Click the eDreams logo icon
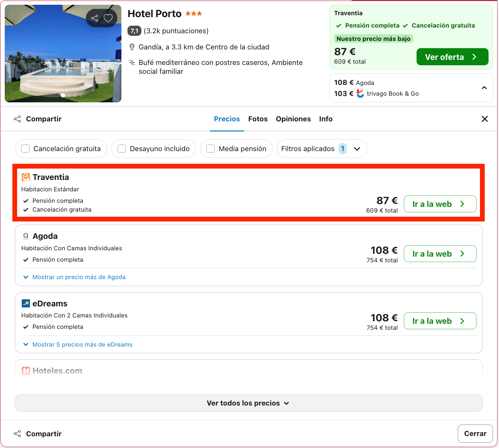Screen dimensions: 499x448 26,304
